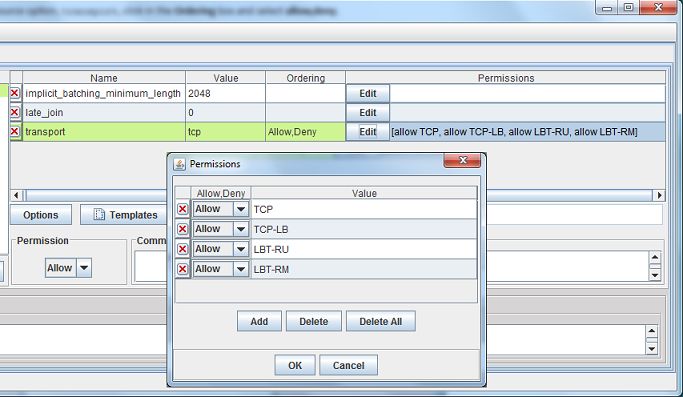The width and height of the screenshot is (683, 397).
Task: Close the main application window
Action: [659, 7]
